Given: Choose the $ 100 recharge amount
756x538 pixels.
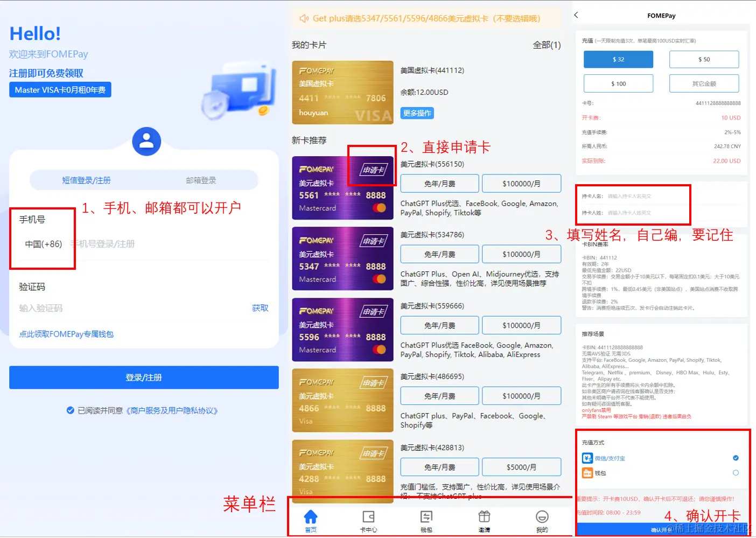Looking at the screenshot, I should (618, 83).
